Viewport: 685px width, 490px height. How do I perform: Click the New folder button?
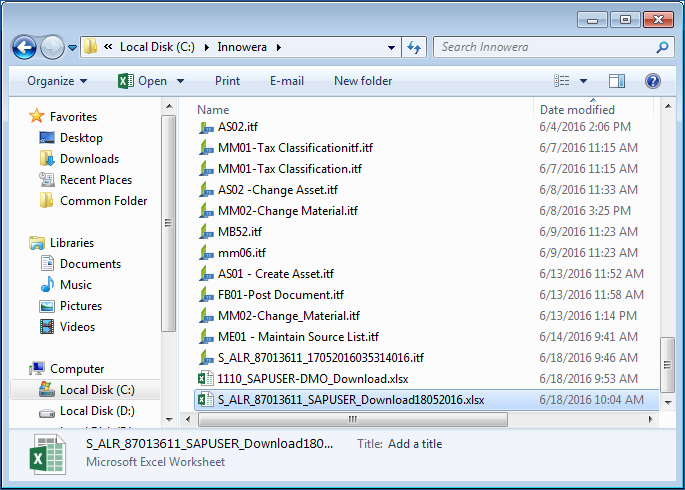coord(363,81)
